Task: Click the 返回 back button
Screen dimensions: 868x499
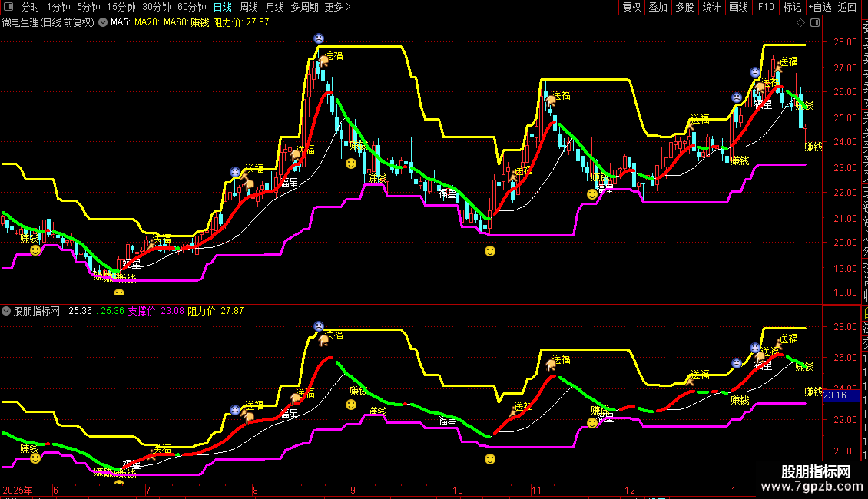Action: [847, 7]
